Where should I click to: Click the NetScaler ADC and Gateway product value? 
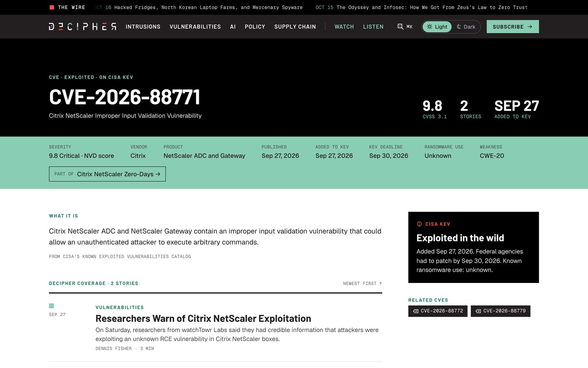pyautogui.click(x=204, y=156)
